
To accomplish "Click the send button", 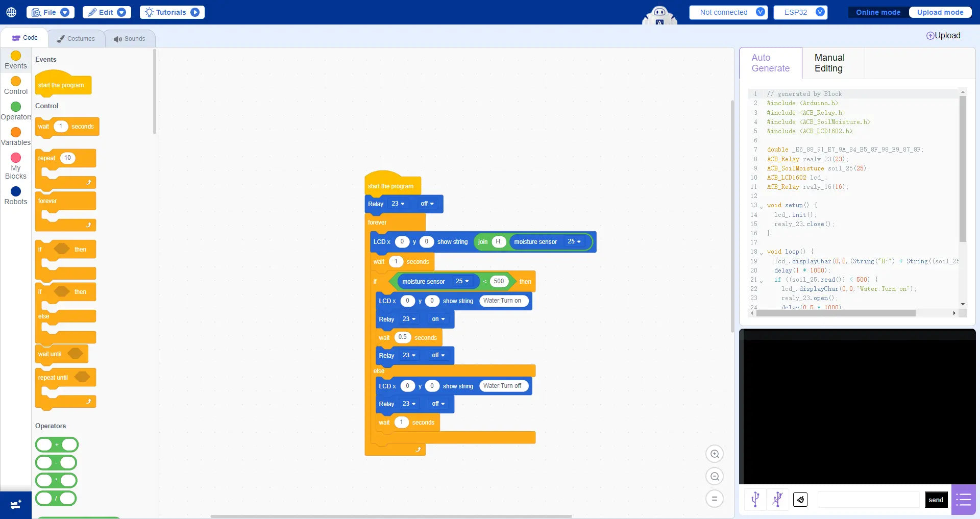I will [x=936, y=500].
